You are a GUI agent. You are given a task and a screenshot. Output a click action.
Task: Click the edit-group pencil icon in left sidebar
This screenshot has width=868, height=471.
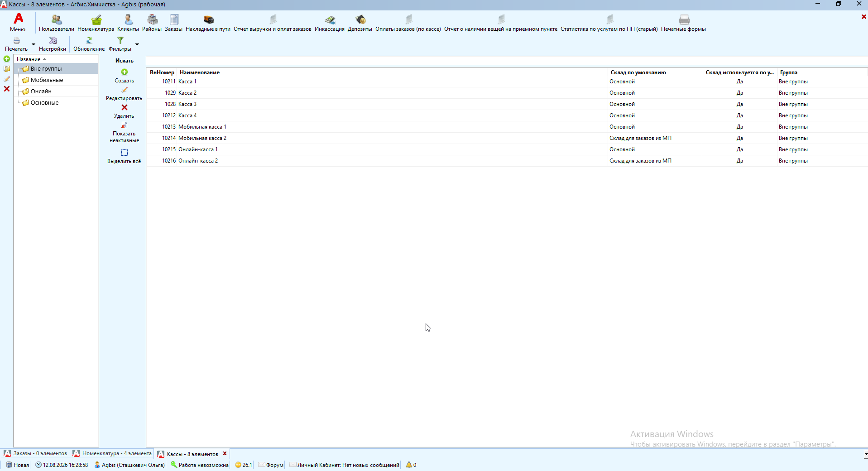(7, 79)
